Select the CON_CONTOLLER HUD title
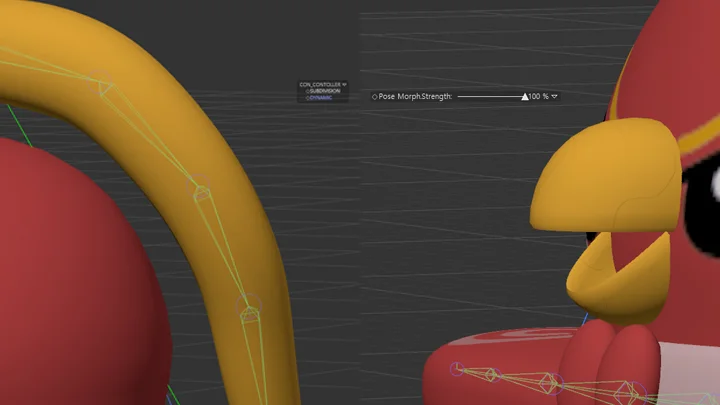 [320, 84]
